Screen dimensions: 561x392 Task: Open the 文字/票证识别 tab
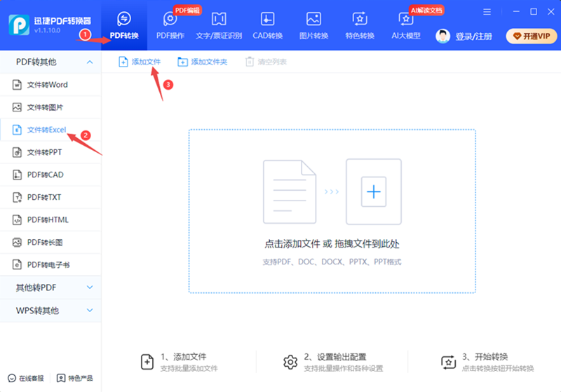[219, 25]
